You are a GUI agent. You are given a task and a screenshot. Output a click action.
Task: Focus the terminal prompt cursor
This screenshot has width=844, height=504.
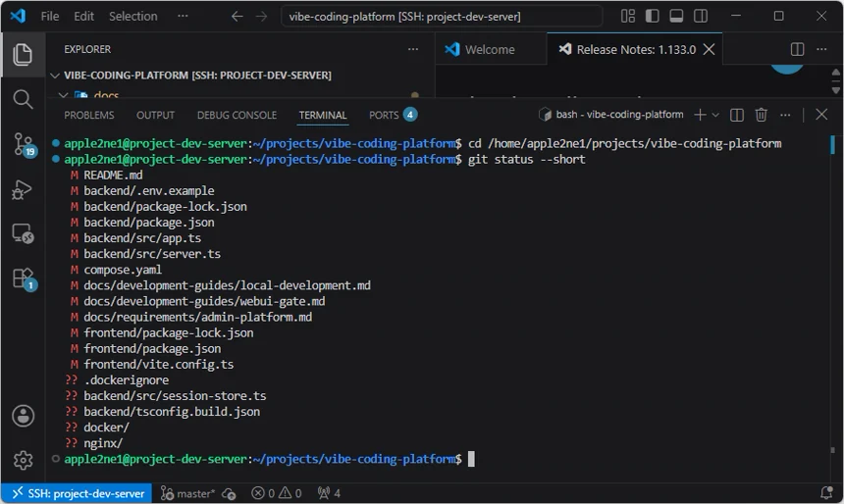tap(471, 459)
